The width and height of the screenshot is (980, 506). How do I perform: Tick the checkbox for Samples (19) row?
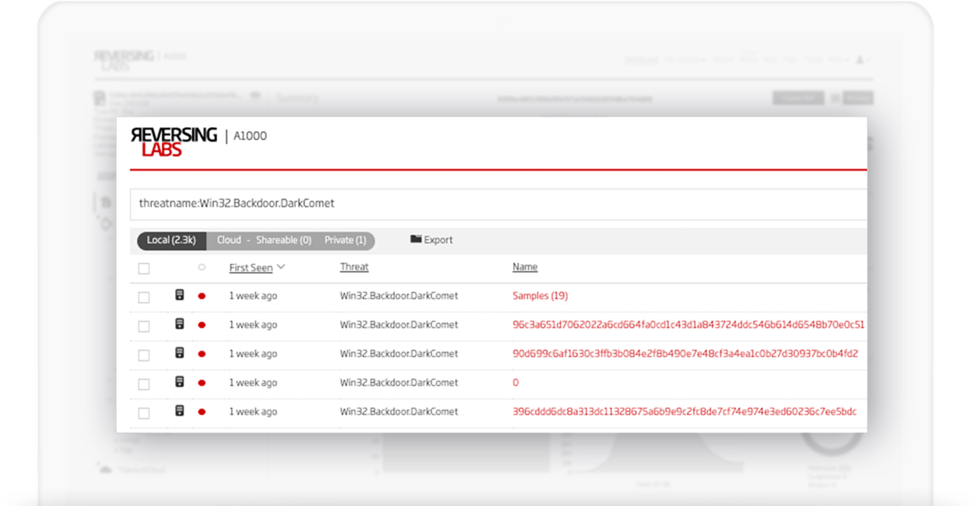point(143,297)
